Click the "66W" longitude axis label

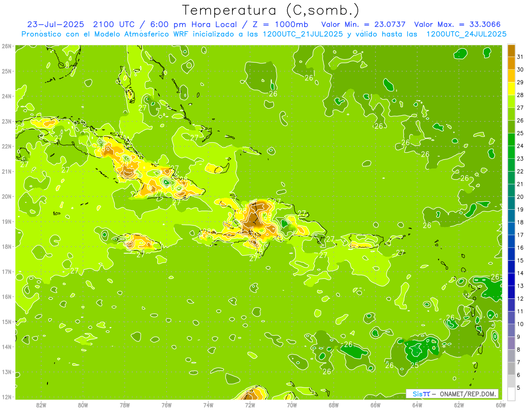[376, 405]
